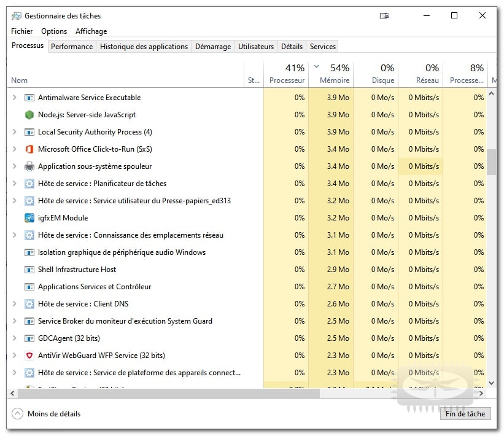The image size is (504, 436).
Task: Click the Shell Infrastructure Host icon
Action: click(x=29, y=270)
